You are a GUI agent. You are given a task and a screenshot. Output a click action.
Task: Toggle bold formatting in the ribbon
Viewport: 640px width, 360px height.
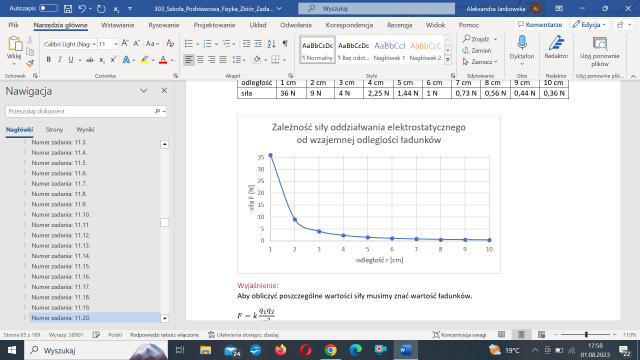point(49,60)
